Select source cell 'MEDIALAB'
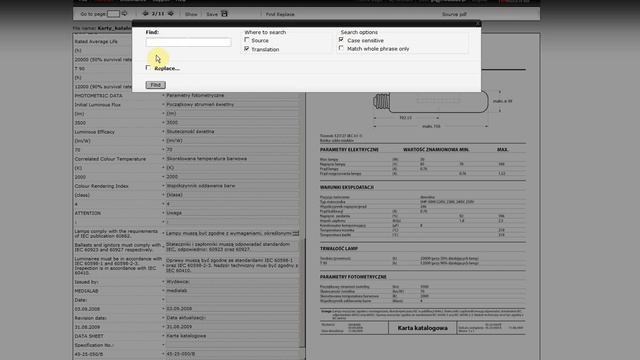 (87, 291)
